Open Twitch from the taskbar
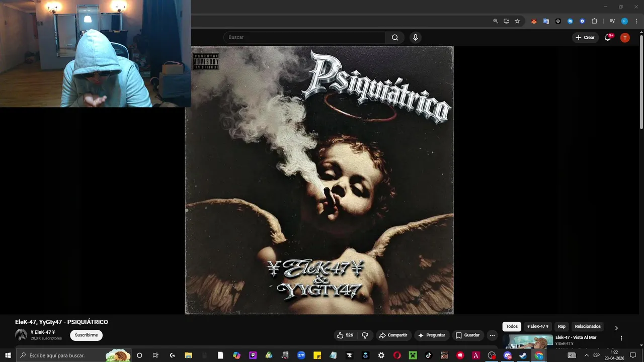Screen dimensions: 644x362 253,355
